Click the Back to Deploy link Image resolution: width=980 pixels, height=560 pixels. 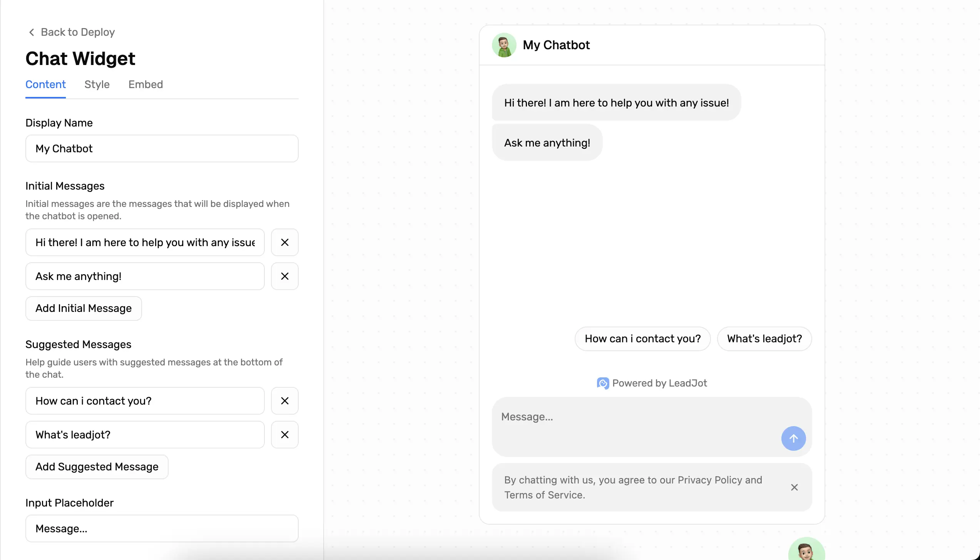(77, 32)
